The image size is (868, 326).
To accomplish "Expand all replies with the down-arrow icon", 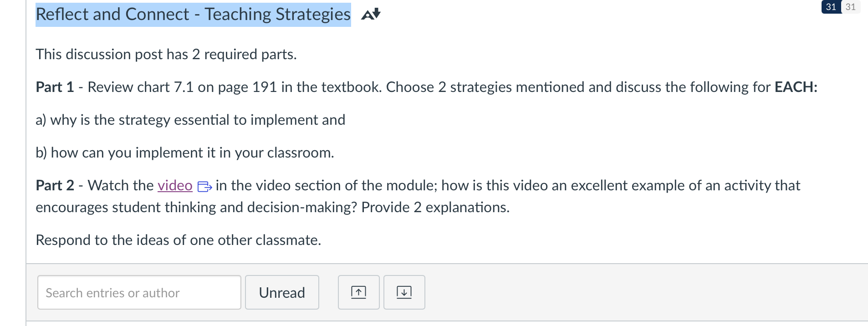I will pyautogui.click(x=404, y=292).
